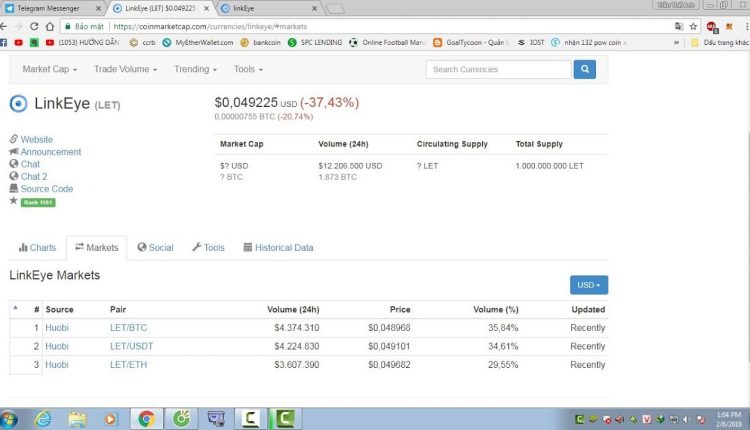The image size is (750, 430).
Task: Click the Price column header
Action: pyautogui.click(x=400, y=310)
